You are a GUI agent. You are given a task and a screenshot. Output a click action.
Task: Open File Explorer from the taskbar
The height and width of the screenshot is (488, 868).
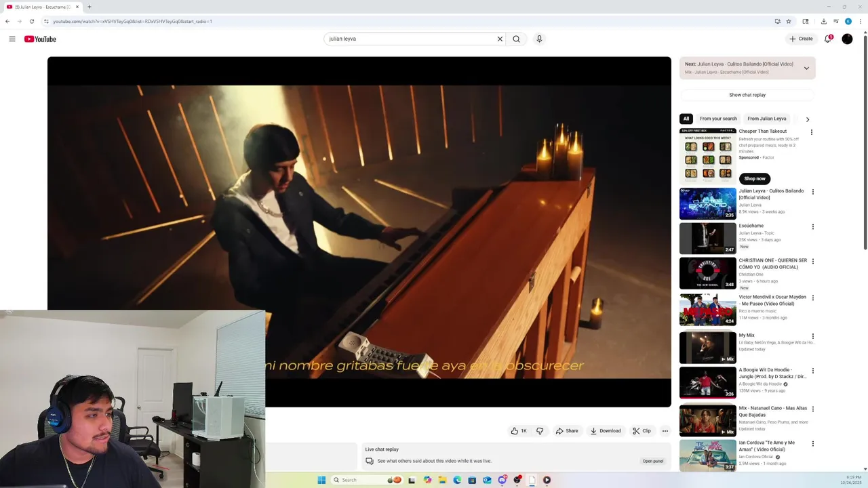pos(442,480)
